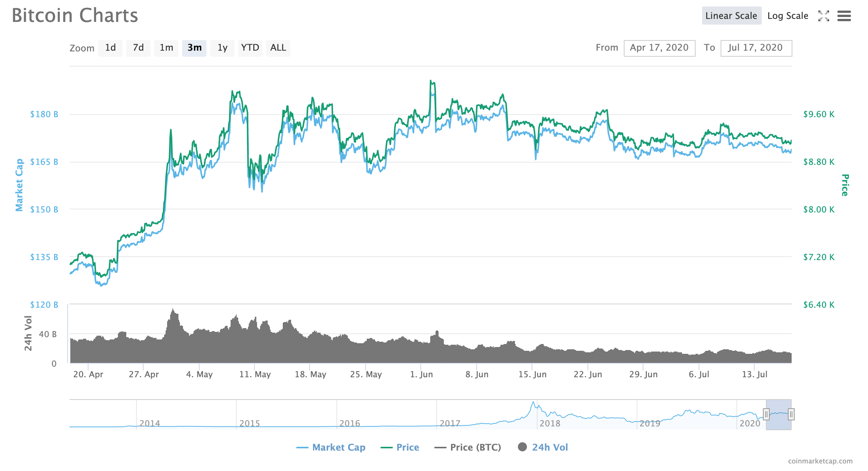Open the chart hamburger menu
Image resolution: width=868 pixels, height=471 pixels.
click(x=844, y=16)
